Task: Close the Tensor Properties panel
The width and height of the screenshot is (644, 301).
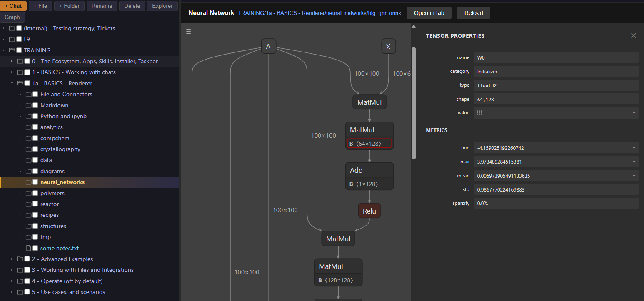Action: pyautogui.click(x=634, y=36)
